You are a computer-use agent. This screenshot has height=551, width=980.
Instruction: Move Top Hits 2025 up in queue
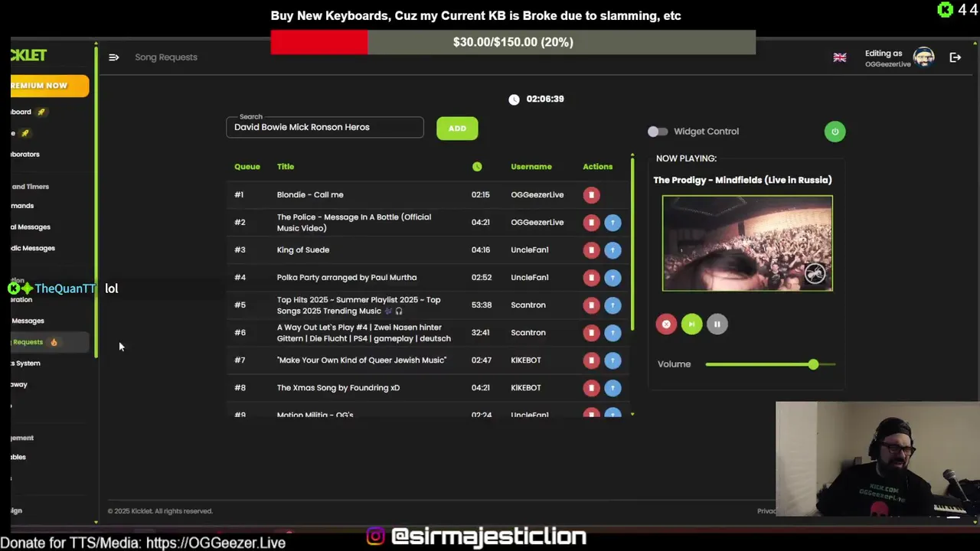612,305
